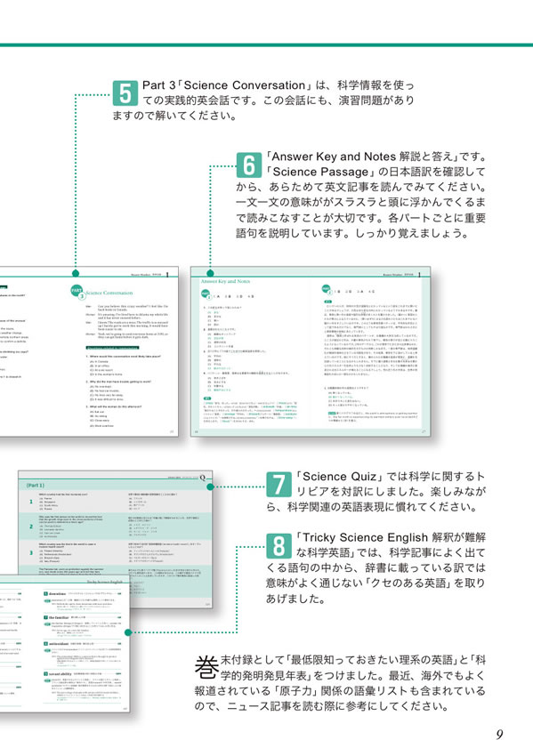Screen dimensions: 533x756
Task: Click the Q mark atop the quiz page
Action: click(x=203, y=478)
